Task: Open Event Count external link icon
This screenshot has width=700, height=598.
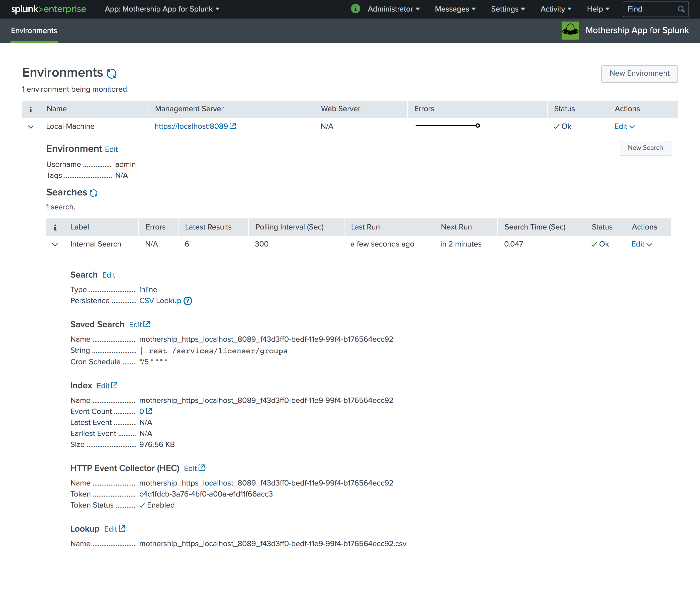Action: click(x=149, y=411)
